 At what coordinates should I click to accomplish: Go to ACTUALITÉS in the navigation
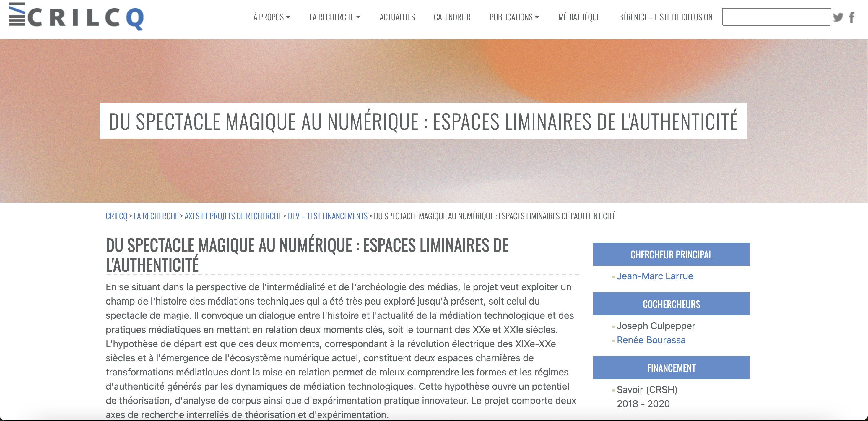(x=397, y=17)
